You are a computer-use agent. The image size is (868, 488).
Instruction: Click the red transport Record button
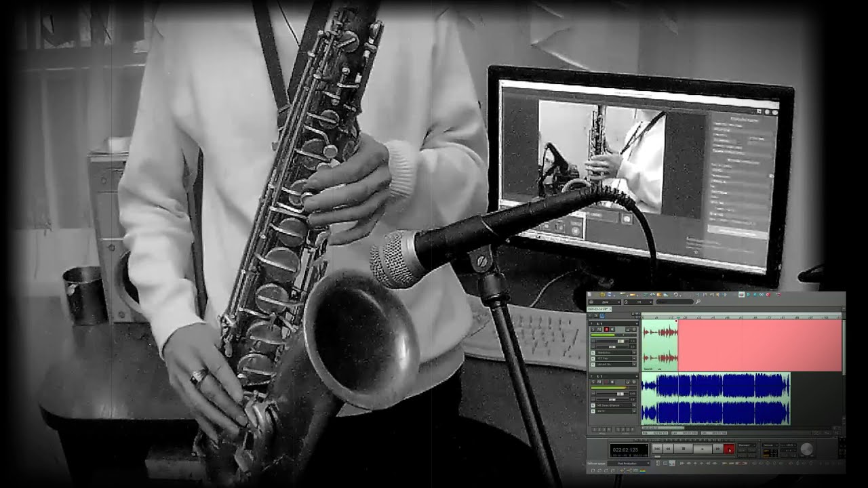click(729, 449)
